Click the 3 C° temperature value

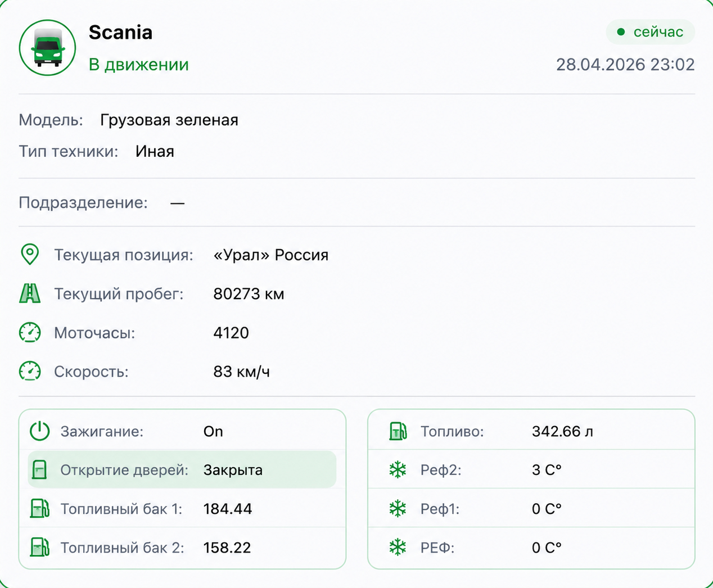pyautogui.click(x=547, y=470)
